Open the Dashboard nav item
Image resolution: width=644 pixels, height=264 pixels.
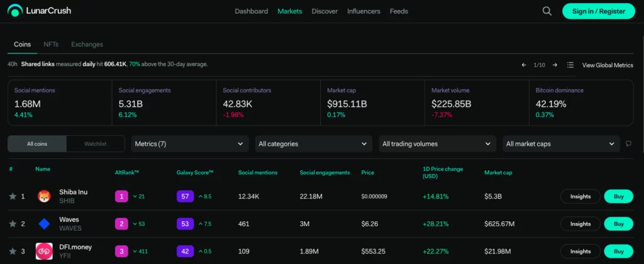pos(252,11)
